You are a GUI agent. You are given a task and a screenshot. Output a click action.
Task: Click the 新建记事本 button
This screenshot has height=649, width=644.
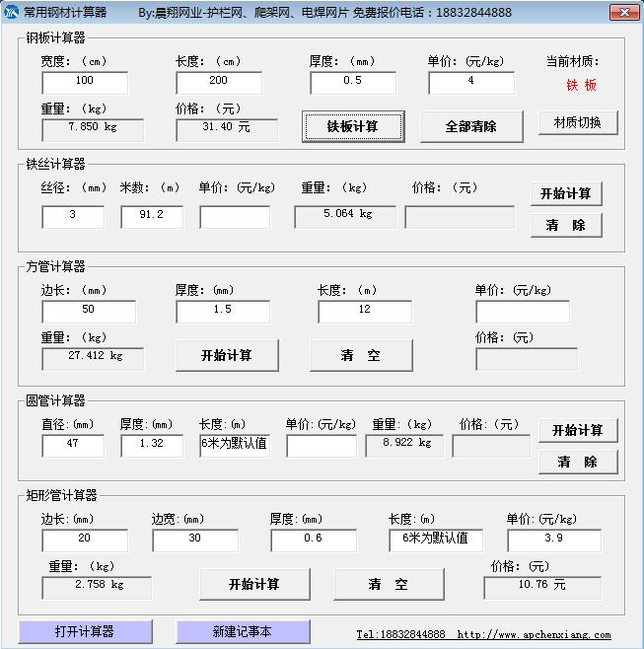pyautogui.click(x=243, y=631)
